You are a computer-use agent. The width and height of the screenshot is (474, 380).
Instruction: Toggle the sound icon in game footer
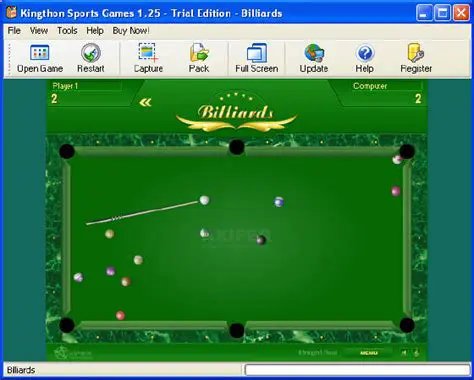(x=404, y=353)
